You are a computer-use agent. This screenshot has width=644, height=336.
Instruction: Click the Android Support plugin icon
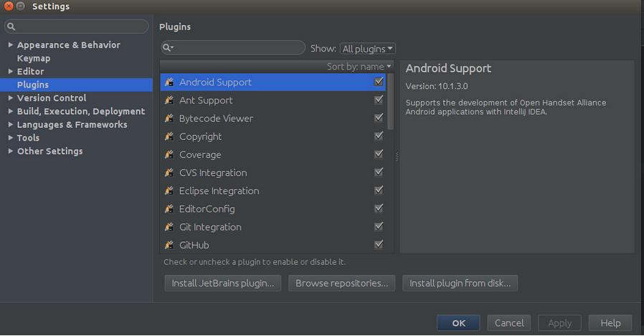[169, 83]
